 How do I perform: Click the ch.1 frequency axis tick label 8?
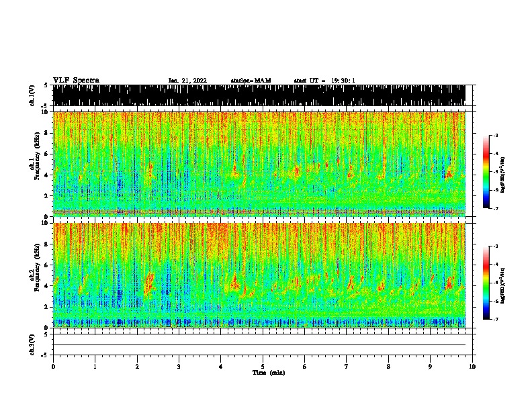(x=46, y=133)
